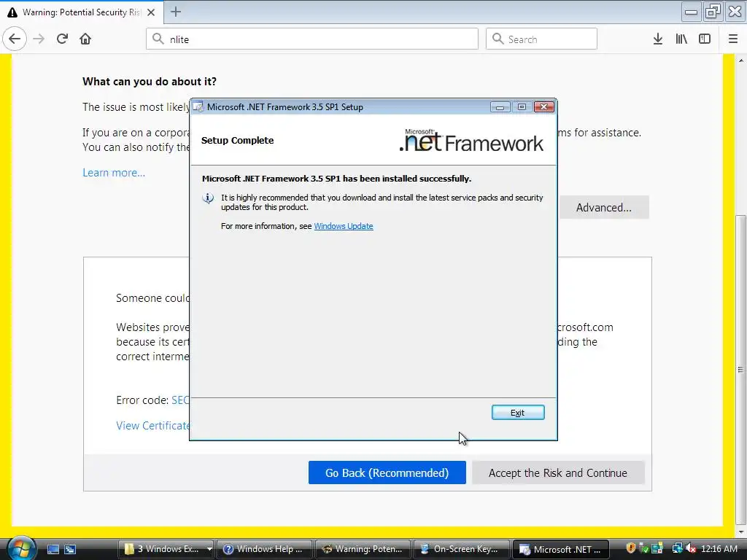Open the View Certificate link

pyautogui.click(x=152, y=426)
